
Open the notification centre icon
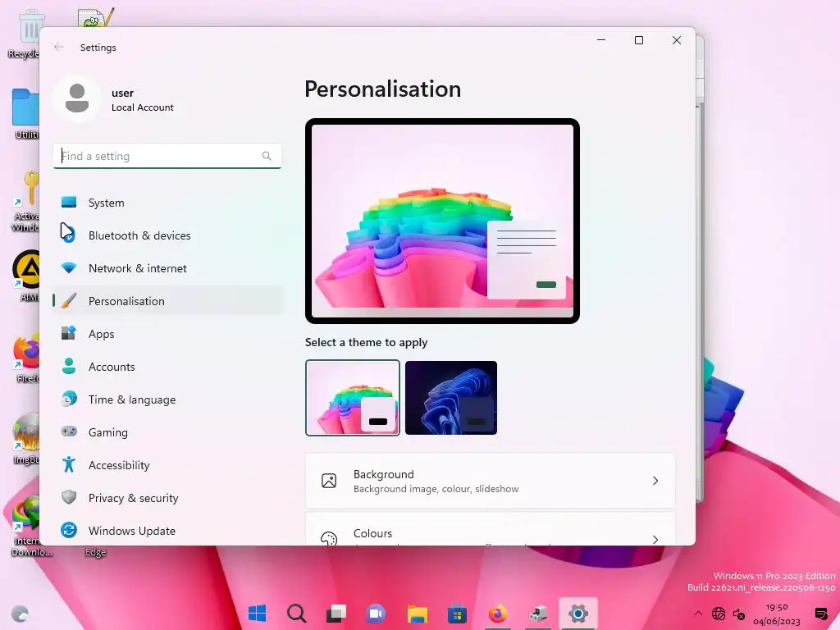tap(820, 614)
